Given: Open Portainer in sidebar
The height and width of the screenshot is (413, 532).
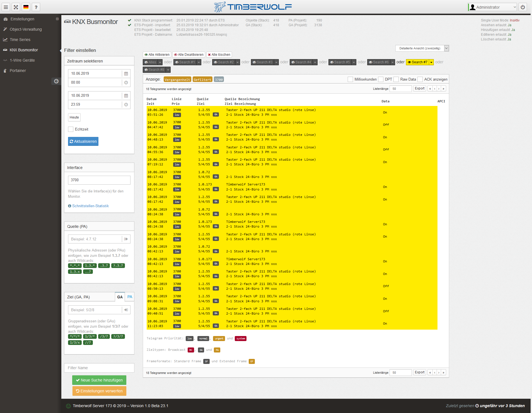Looking at the screenshot, I should (x=18, y=71).
